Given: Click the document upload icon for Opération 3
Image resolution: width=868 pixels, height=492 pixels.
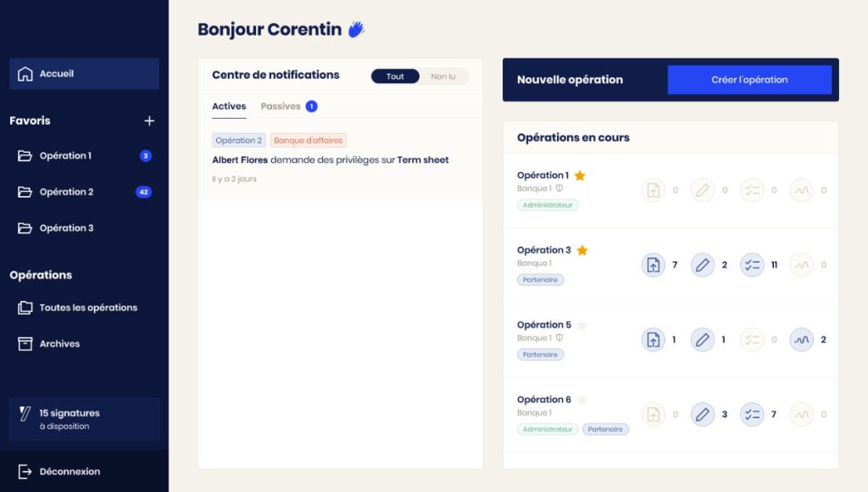Looking at the screenshot, I should coord(654,265).
